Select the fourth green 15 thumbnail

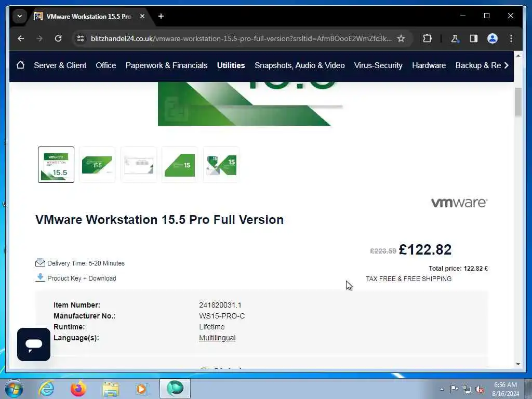click(x=180, y=165)
